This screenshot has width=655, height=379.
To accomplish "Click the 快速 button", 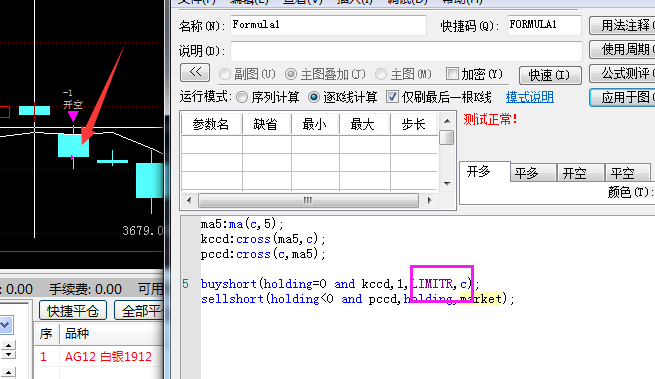I will 550,75.
